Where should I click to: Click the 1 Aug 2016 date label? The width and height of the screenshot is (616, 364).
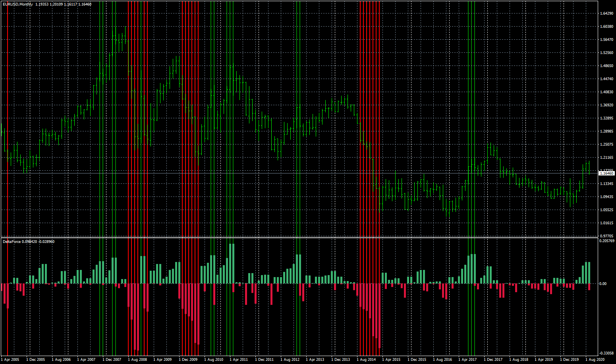442,360
